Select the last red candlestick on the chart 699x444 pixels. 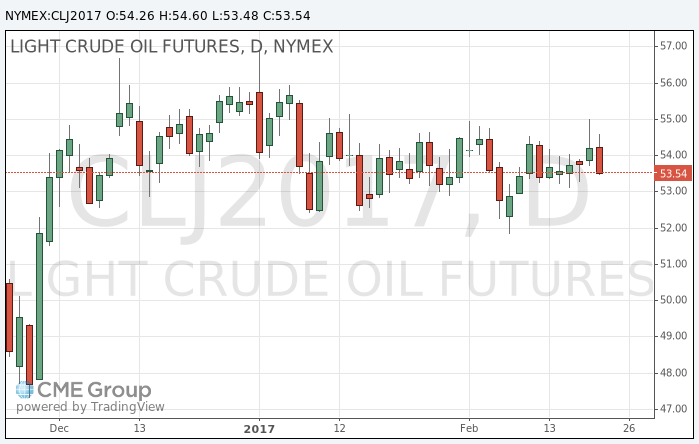[599, 160]
